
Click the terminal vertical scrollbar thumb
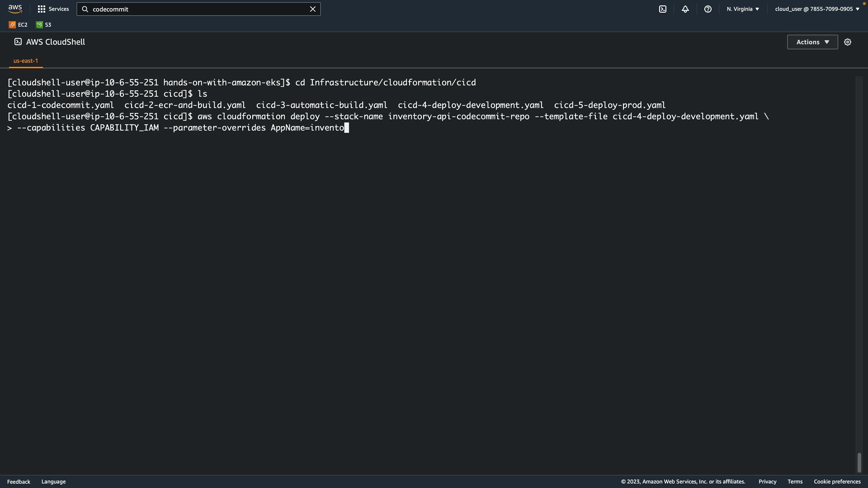click(x=859, y=462)
